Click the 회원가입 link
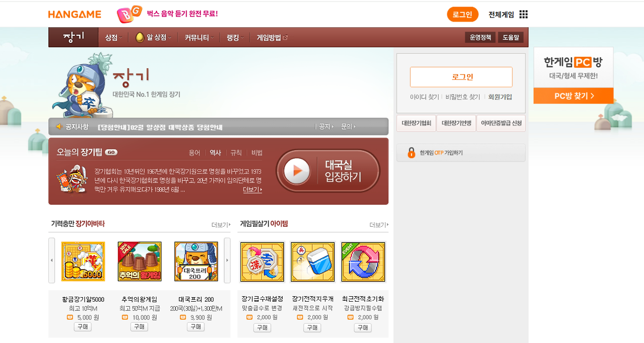The image size is (644, 343). [x=500, y=97]
